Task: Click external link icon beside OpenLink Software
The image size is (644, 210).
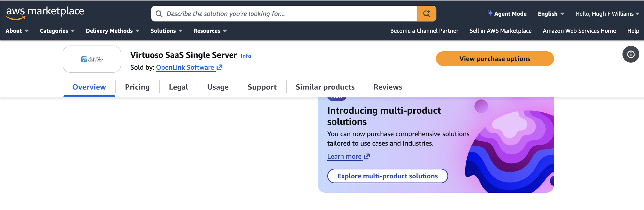Action: pos(219,67)
